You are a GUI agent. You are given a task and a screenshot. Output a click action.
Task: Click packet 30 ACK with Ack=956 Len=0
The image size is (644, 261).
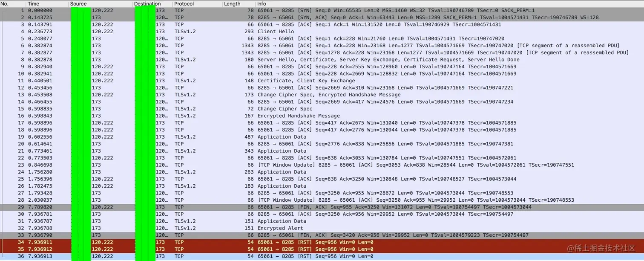[x=322, y=214]
